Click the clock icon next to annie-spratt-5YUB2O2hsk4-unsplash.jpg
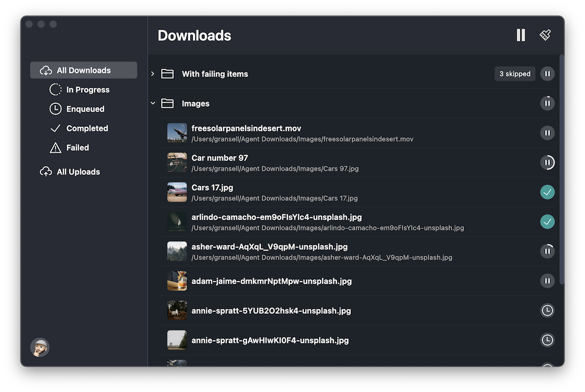This screenshot has height=392, width=585. pos(547,310)
